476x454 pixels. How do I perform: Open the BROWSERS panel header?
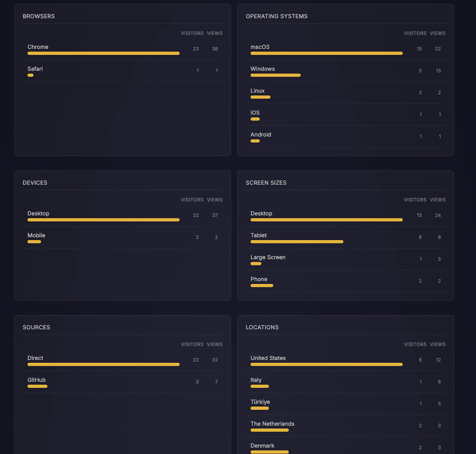(39, 16)
